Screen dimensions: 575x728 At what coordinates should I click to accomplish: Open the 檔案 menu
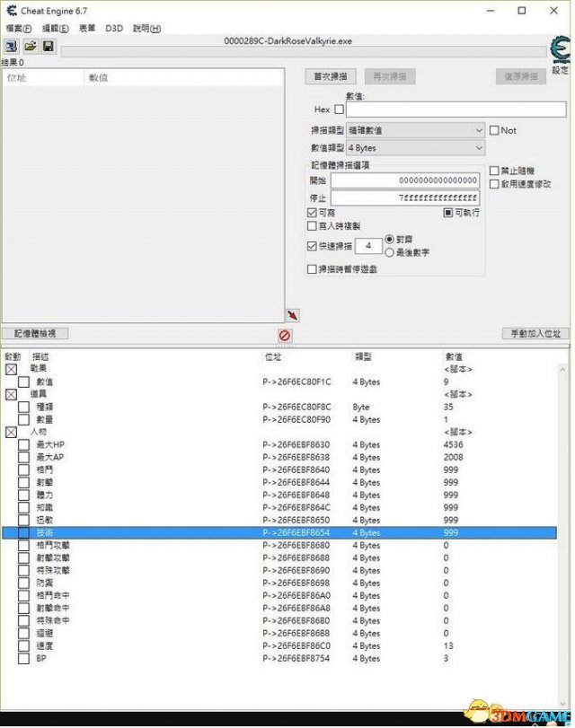pyautogui.click(x=19, y=29)
